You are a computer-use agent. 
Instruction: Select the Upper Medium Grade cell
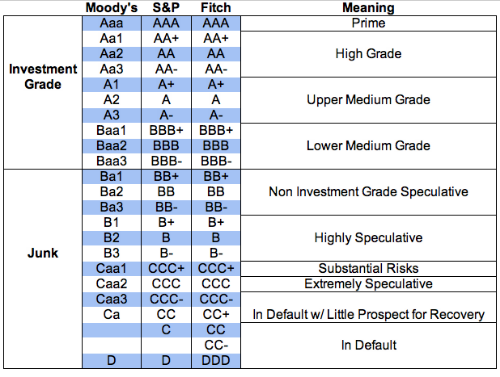(368, 100)
